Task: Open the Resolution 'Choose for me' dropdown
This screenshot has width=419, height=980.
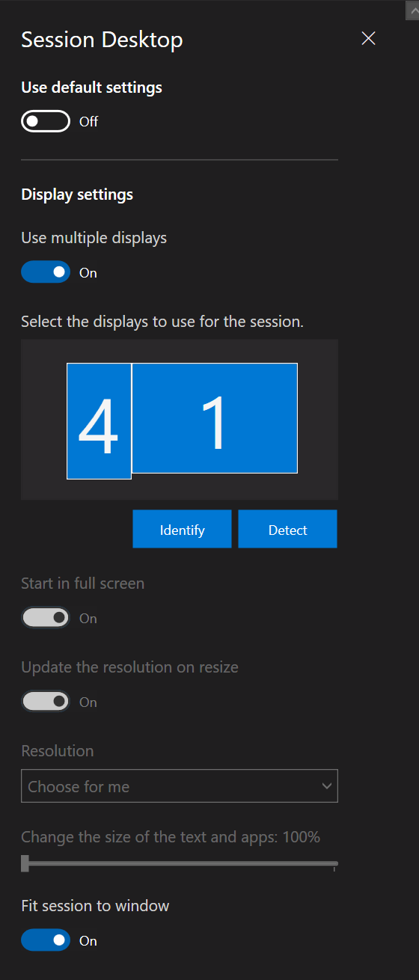Action: (180, 786)
